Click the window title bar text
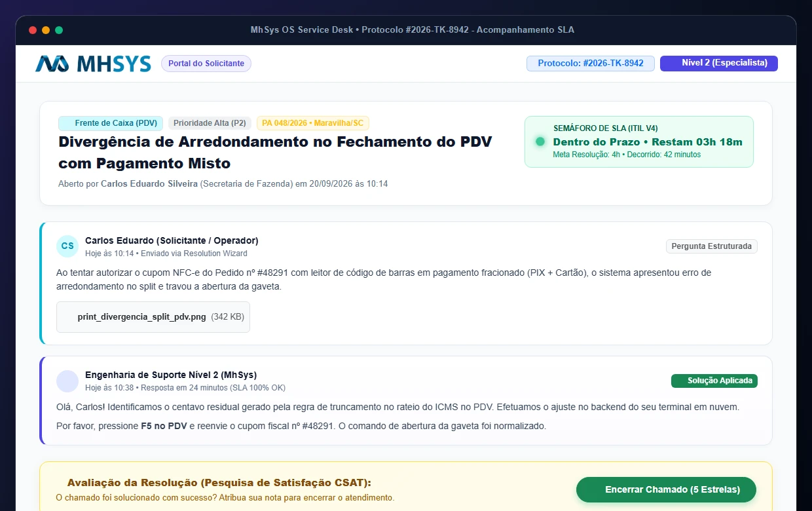 pos(413,30)
